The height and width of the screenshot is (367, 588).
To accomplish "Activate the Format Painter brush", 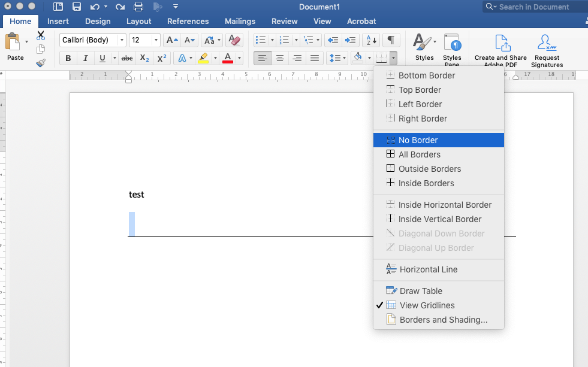I will click(41, 62).
